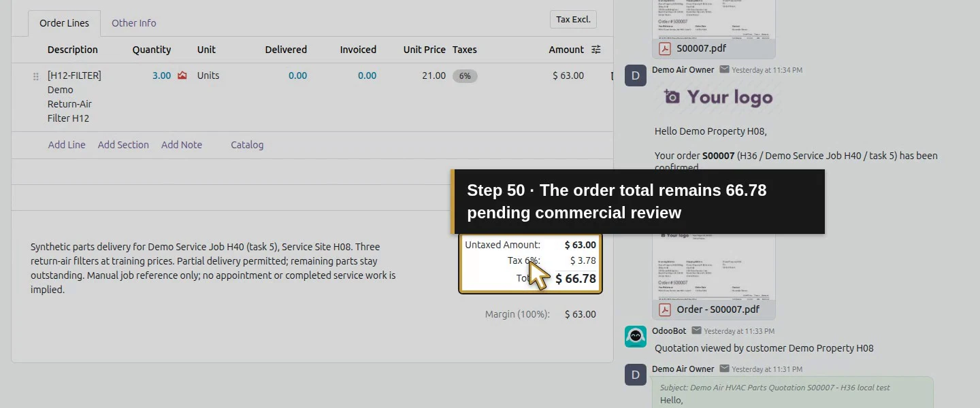Switch to the Other Info tab
Screen dimensions: 980x408
(x=133, y=23)
